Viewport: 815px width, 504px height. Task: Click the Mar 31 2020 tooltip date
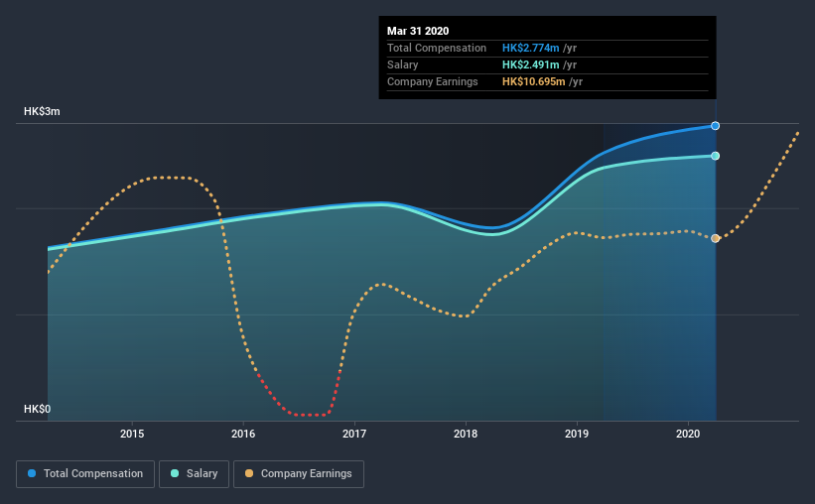click(x=418, y=31)
